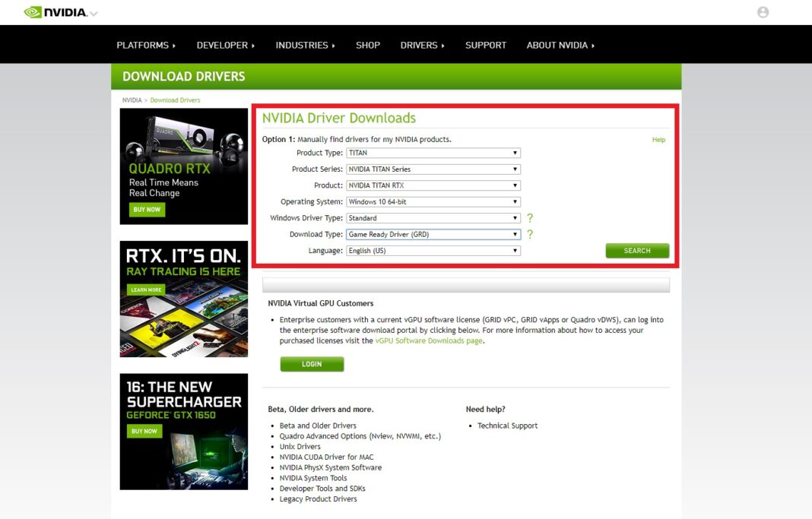Image resolution: width=812 pixels, height=519 pixels.
Task: Open the Drivers menu
Action: coord(423,45)
